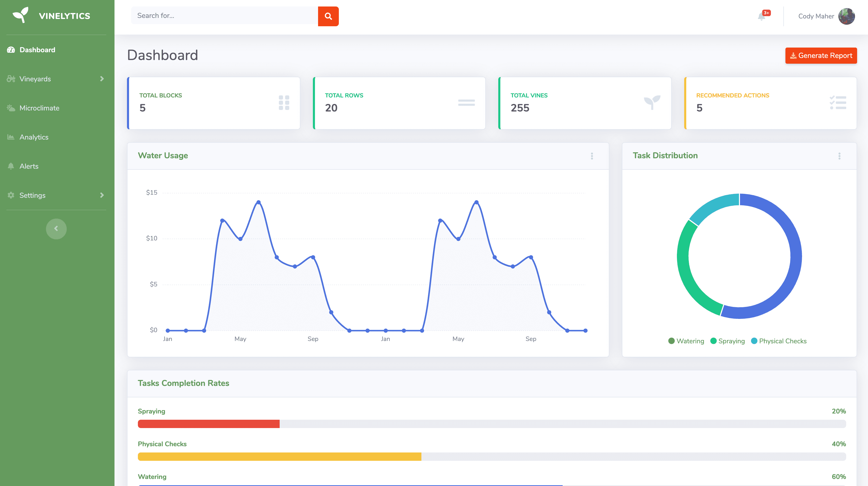Click the Microclimate cloud-sun sidebar icon

click(11, 108)
